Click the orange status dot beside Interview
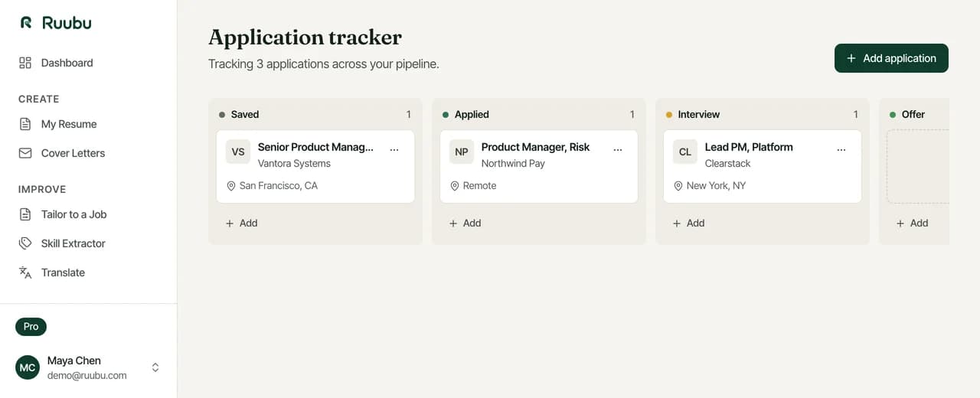This screenshot has width=980, height=398. pyautogui.click(x=669, y=115)
